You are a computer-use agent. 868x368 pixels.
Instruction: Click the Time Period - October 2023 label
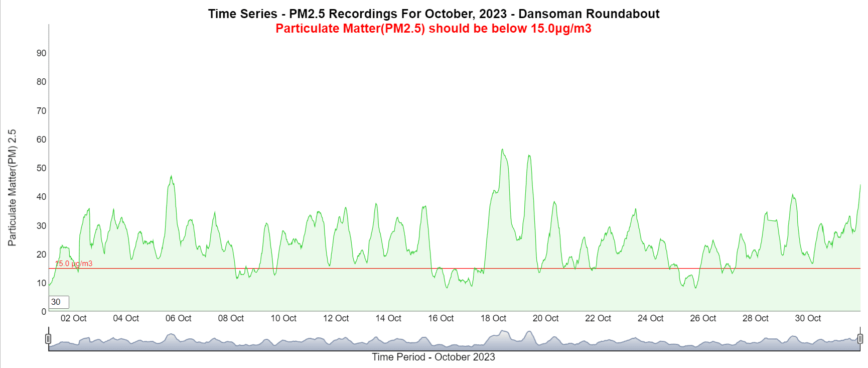pos(433,357)
